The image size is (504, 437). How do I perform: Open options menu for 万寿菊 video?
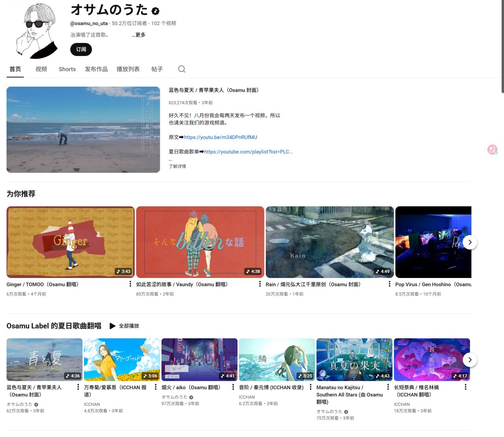[156, 387]
